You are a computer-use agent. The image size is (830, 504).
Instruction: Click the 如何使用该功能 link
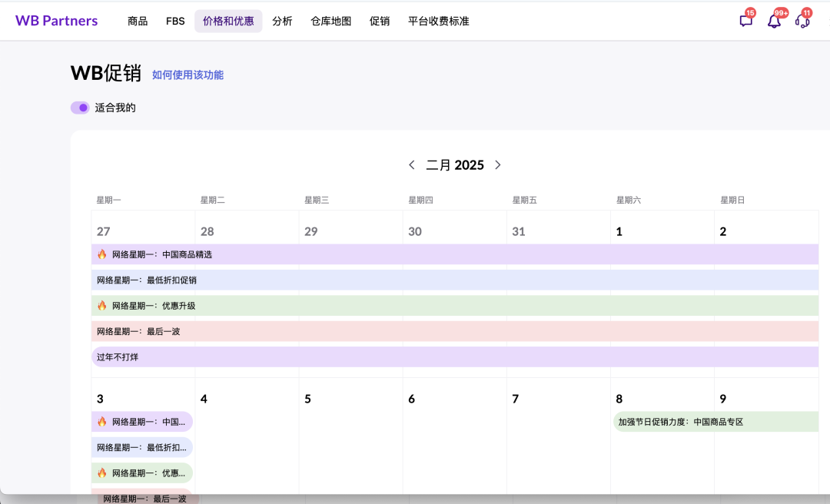(188, 75)
